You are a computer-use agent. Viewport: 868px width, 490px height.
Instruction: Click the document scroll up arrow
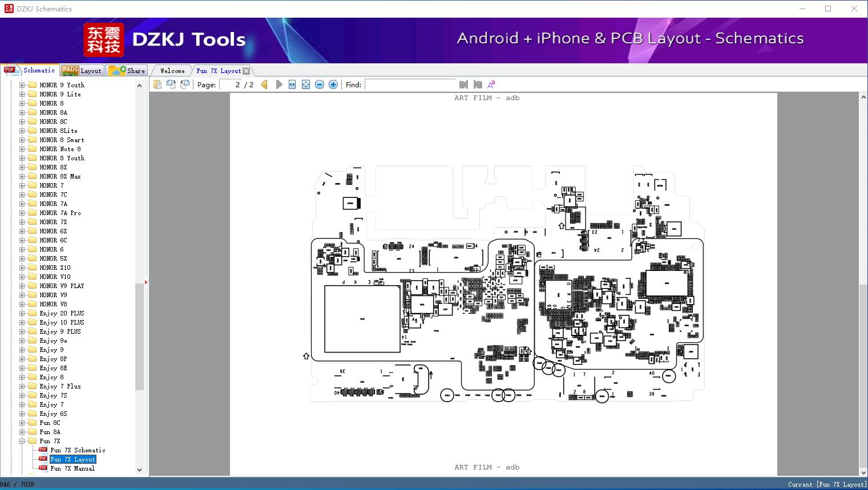(x=863, y=98)
